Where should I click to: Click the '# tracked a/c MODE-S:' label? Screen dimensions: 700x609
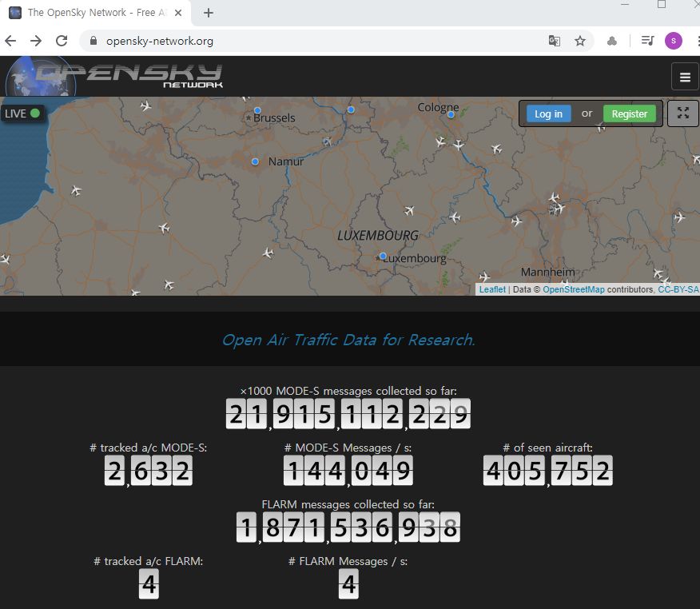(x=148, y=448)
